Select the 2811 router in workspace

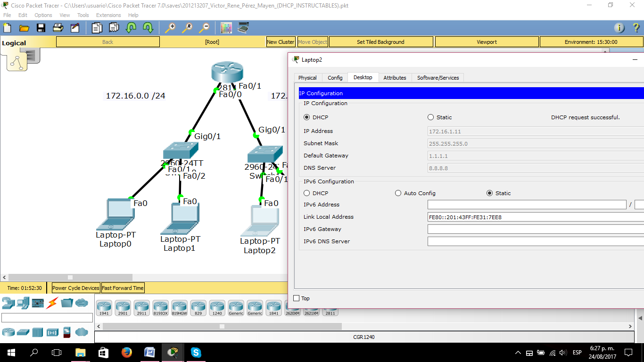pyautogui.click(x=227, y=72)
